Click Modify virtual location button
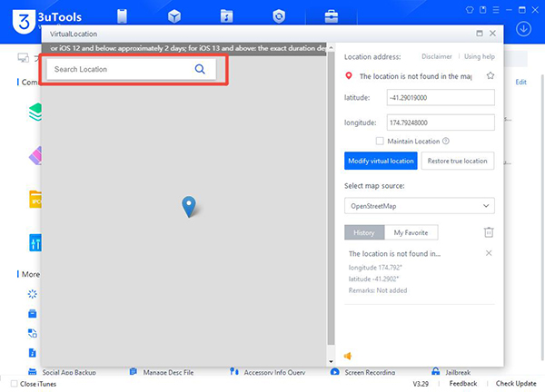The image size is (545, 392). (x=381, y=162)
